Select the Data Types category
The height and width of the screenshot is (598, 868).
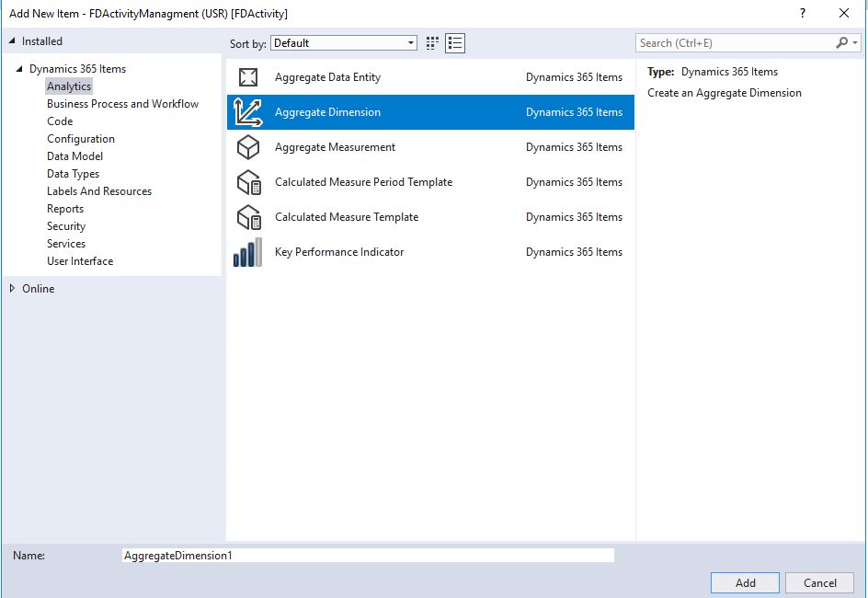tap(73, 174)
